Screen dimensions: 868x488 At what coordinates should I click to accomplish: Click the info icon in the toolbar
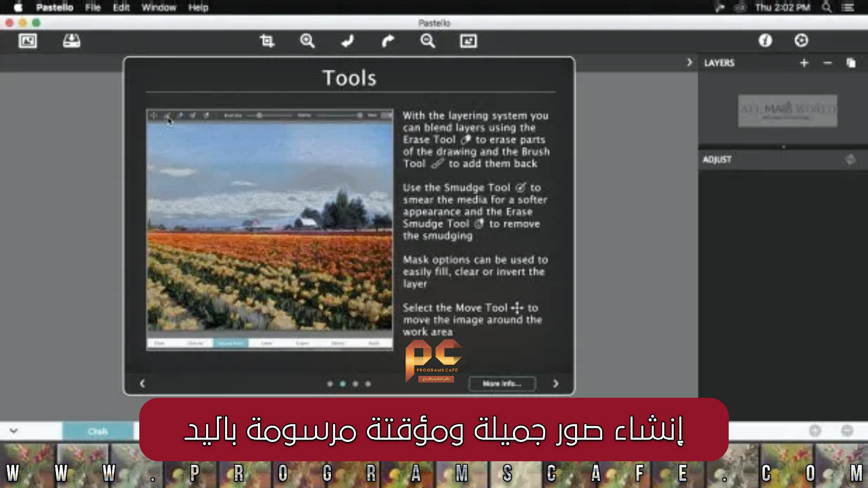tap(765, 41)
